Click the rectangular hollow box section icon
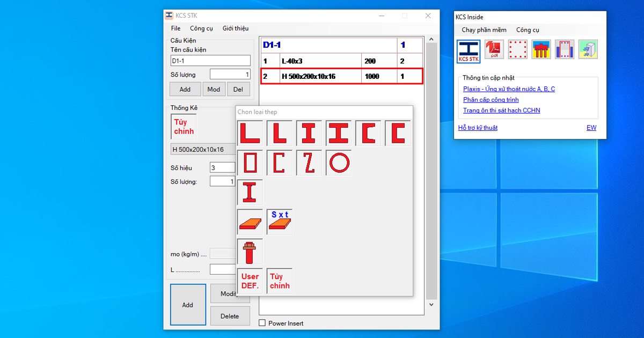This screenshot has height=338, width=644. 250,163
